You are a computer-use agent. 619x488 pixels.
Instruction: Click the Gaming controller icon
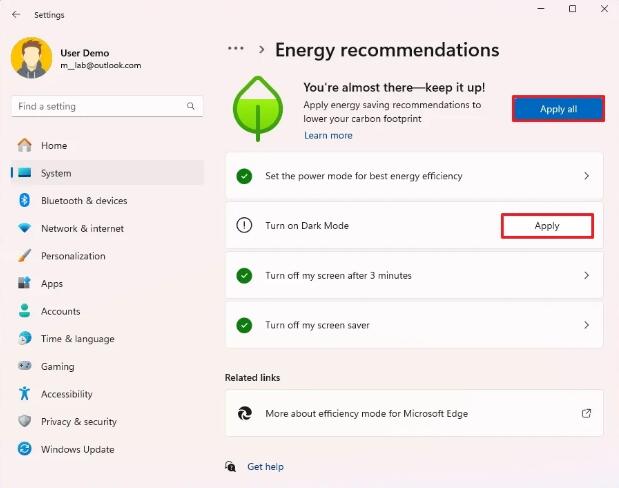pyautogui.click(x=25, y=367)
